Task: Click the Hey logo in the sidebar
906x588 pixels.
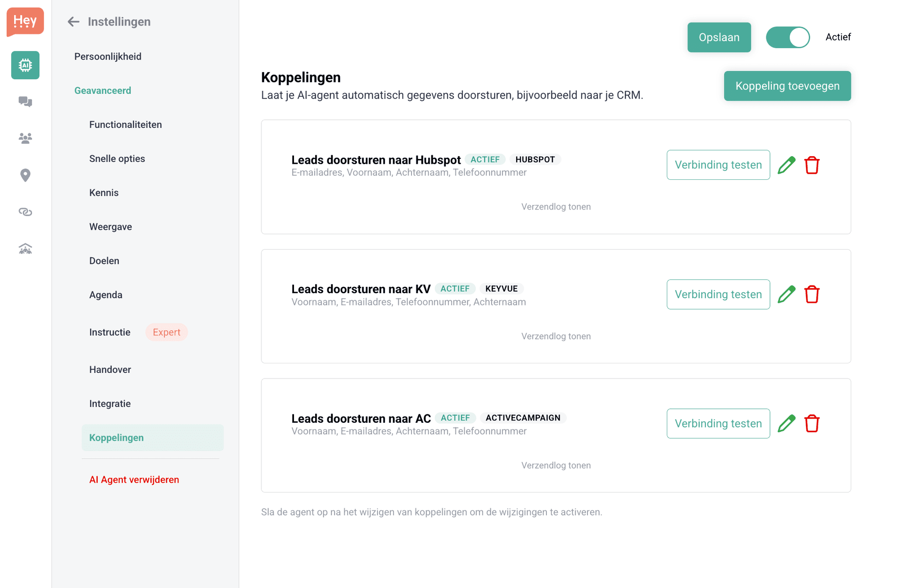Action: (x=25, y=22)
